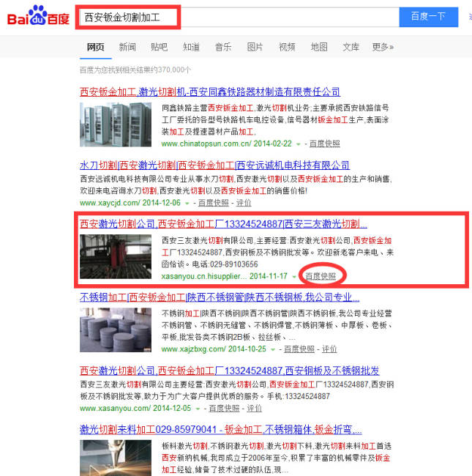Click 评价 for xajzbxg result
The image size is (472, 476).
click(x=329, y=349)
